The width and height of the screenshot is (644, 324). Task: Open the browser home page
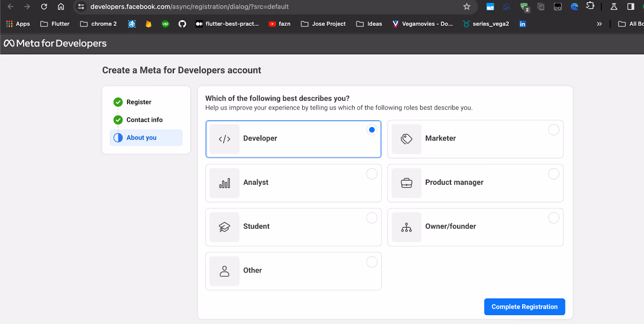tap(61, 6)
